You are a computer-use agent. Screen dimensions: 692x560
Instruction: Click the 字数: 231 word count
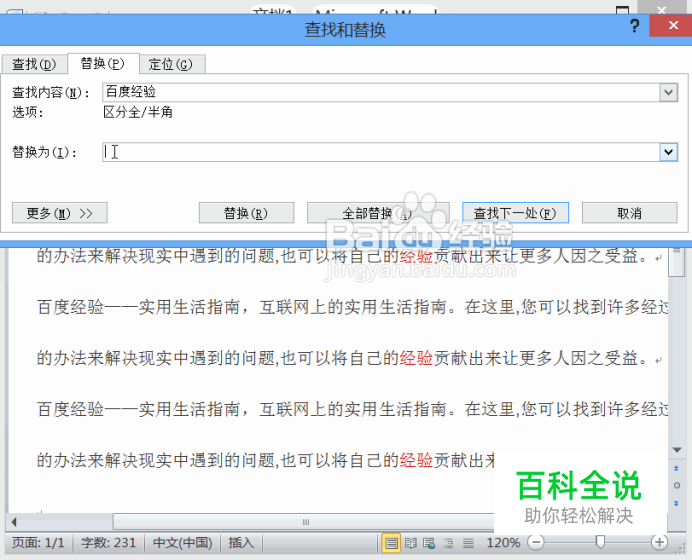108,542
